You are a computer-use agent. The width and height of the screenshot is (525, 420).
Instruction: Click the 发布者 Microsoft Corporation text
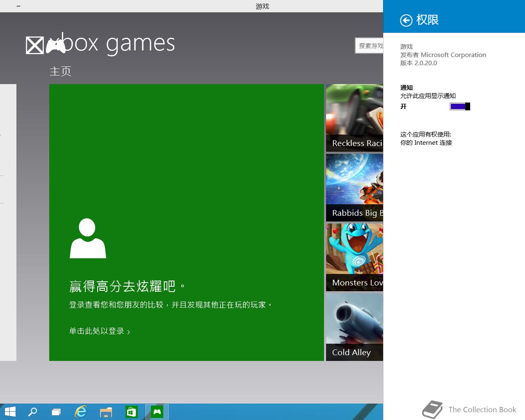pyautogui.click(x=443, y=55)
